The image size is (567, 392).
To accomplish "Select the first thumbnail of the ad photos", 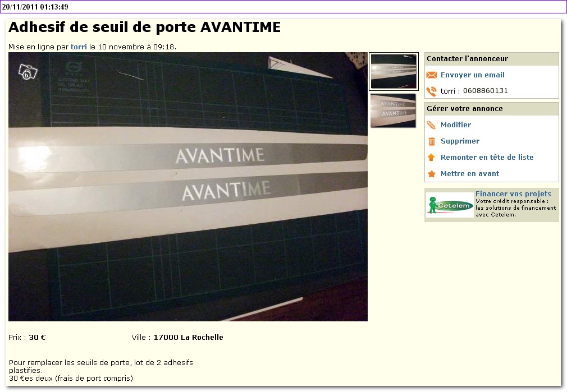I will coord(394,71).
